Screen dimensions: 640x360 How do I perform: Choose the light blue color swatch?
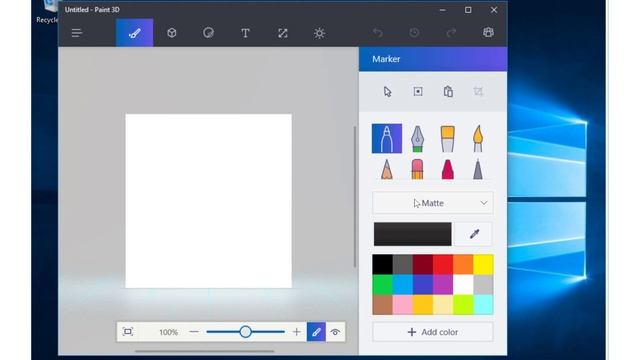pyautogui.click(x=402, y=284)
